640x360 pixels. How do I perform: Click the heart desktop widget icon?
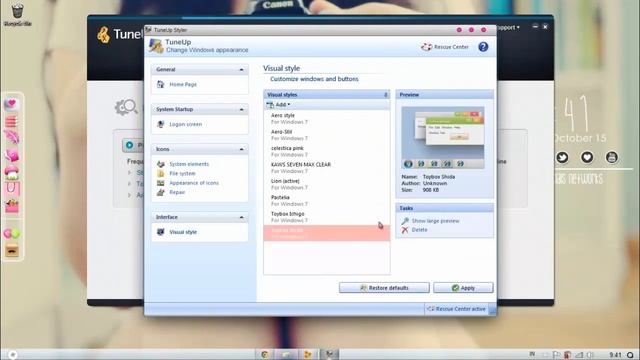[x=587, y=157]
